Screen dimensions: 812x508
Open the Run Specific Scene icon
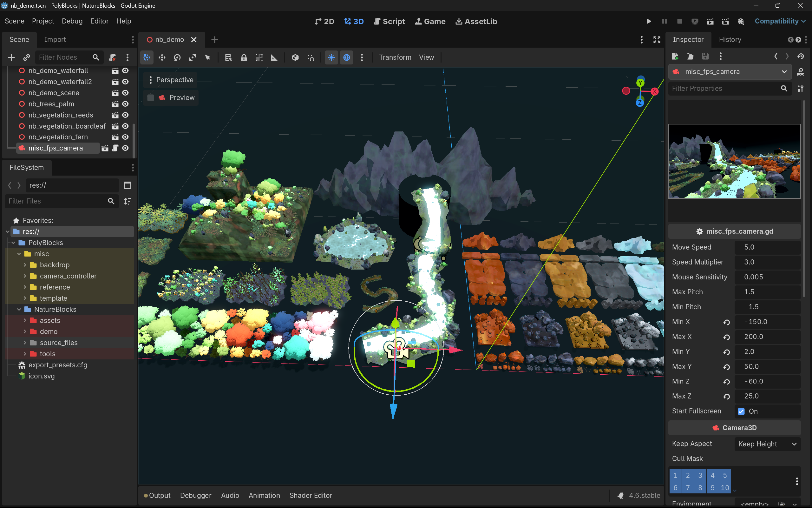725,21
